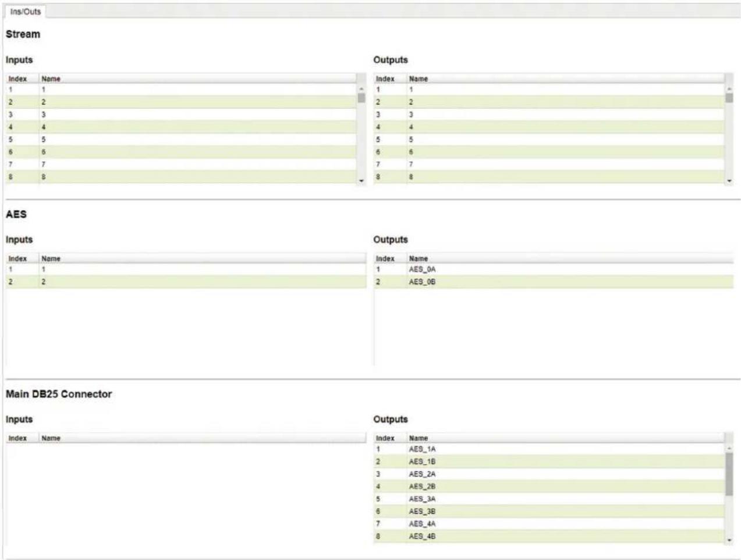This screenshot has width=741, height=560.
Task: Select Stream Inputs row 8 name cell
Action: coord(197,177)
